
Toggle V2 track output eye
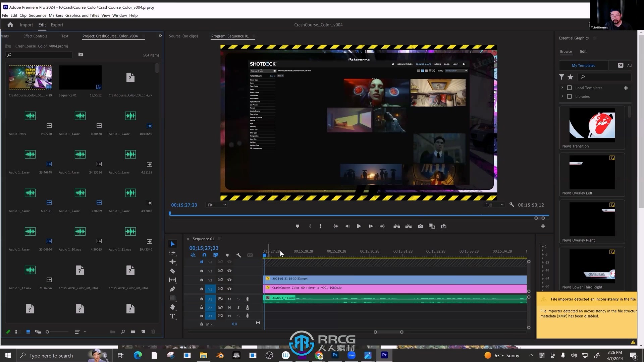coord(229,280)
